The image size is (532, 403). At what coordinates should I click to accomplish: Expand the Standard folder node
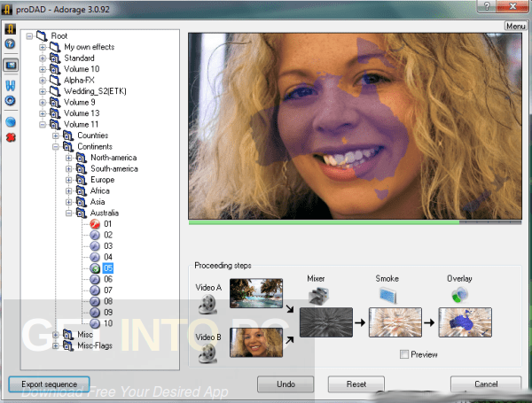pyautogui.click(x=43, y=58)
